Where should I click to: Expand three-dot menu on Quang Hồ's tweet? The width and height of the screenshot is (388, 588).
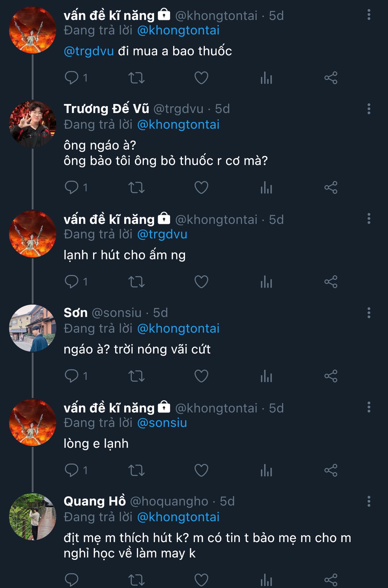pos(369,501)
